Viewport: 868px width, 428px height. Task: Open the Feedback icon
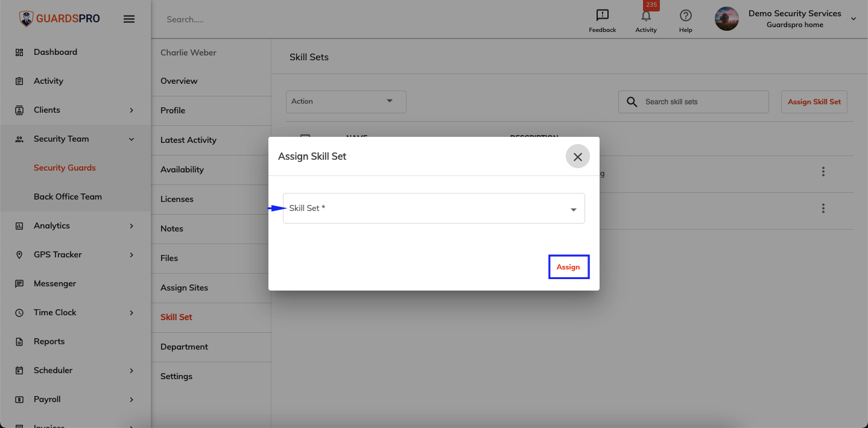tap(602, 16)
